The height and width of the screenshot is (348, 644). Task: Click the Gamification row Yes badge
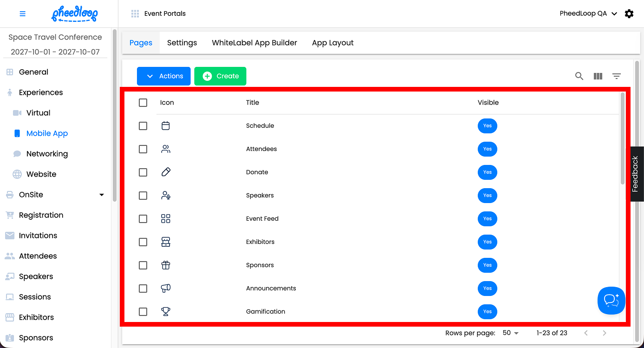click(x=487, y=311)
